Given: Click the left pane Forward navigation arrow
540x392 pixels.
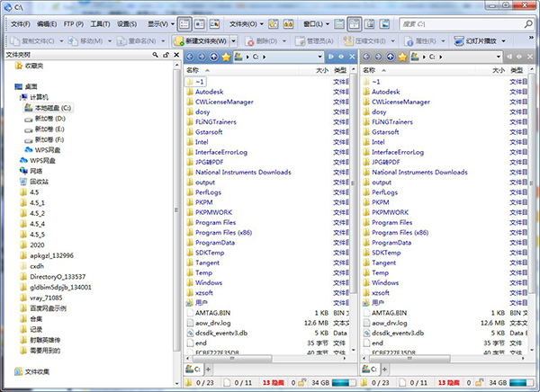Looking at the screenshot, I should 202,57.
